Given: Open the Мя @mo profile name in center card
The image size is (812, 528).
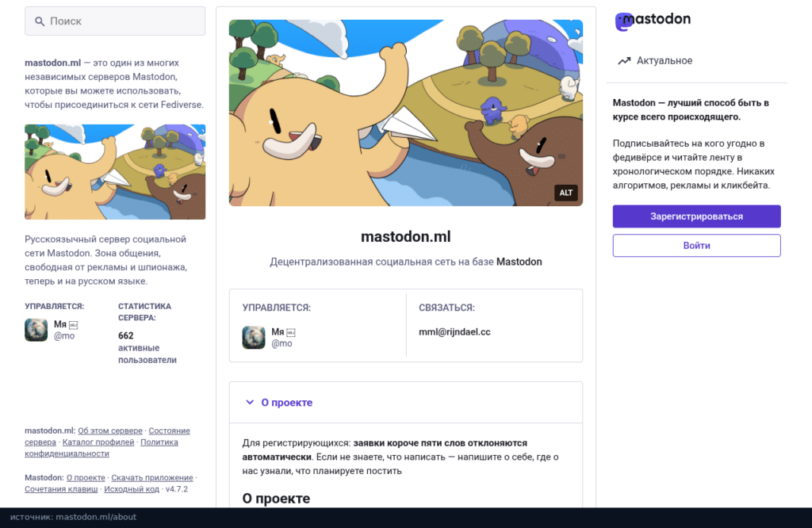Looking at the screenshot, I should tap(283, 338).
